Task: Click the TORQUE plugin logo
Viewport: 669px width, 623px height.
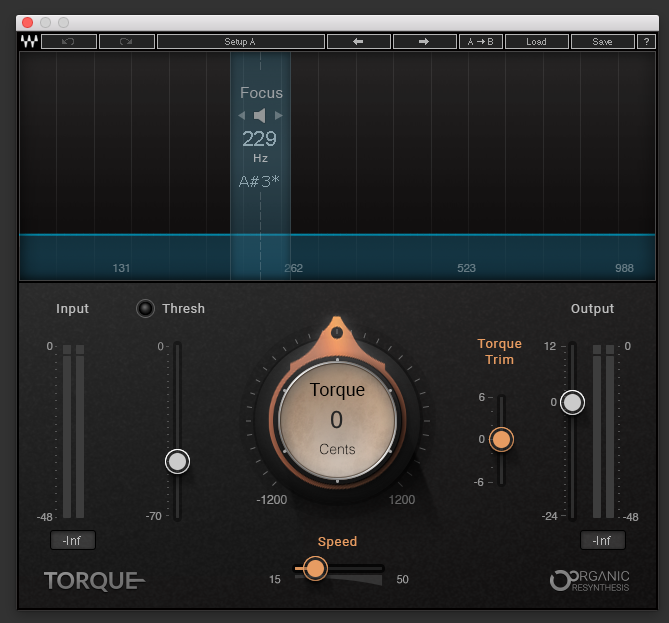Action: click(94, 581)
